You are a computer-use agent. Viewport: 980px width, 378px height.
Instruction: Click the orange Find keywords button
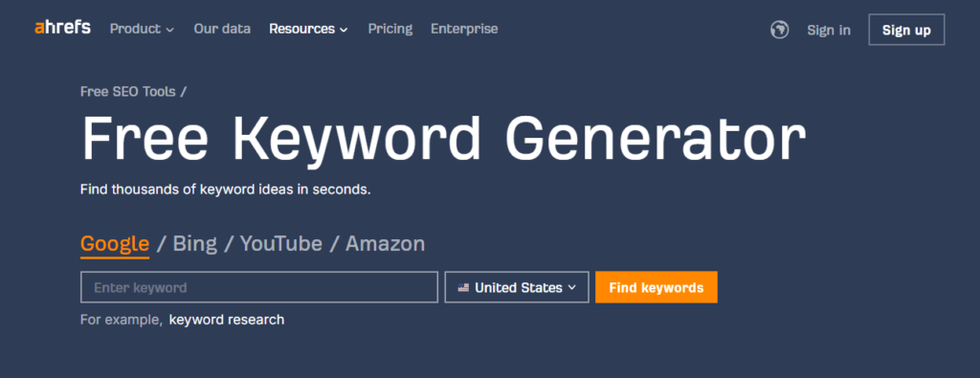tap(657, 287)
